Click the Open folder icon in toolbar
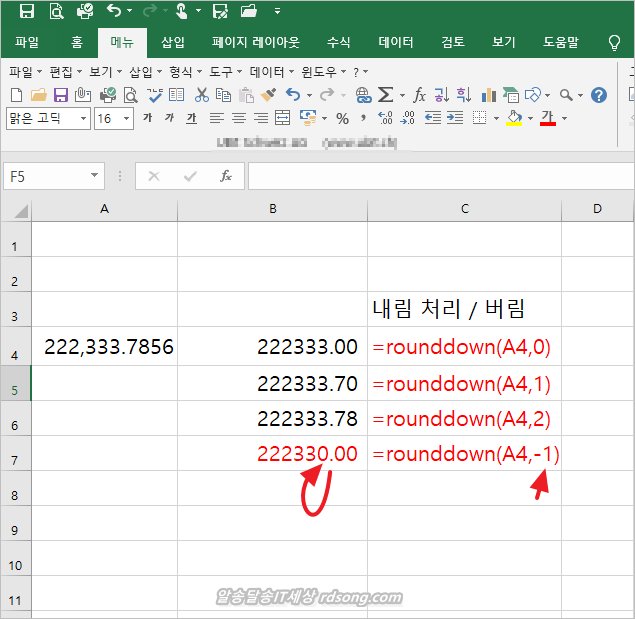 tap(39, 95)
